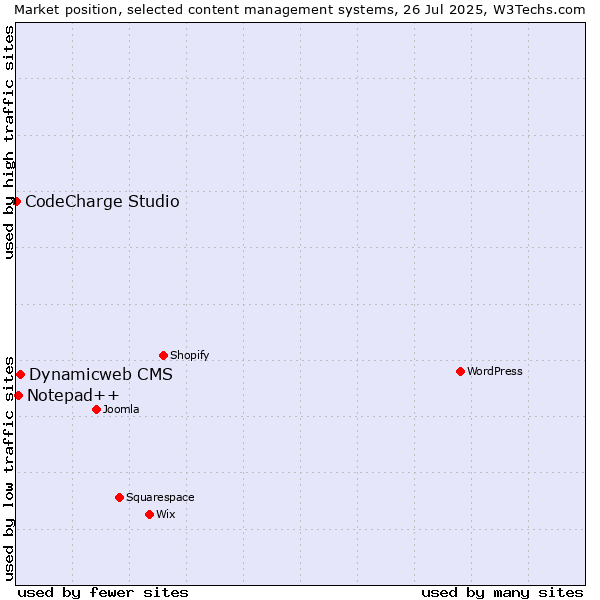Viewport: 600px width, 600px height.
Task: Click the red Shopify data point
Action: tap(163, 355)
